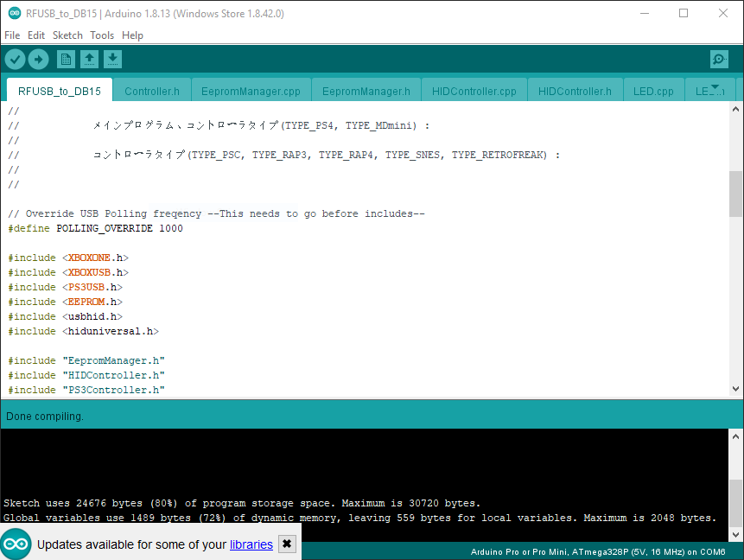Open a sketch with the Open icon
The image size is (744, 560).
point(89,60)
